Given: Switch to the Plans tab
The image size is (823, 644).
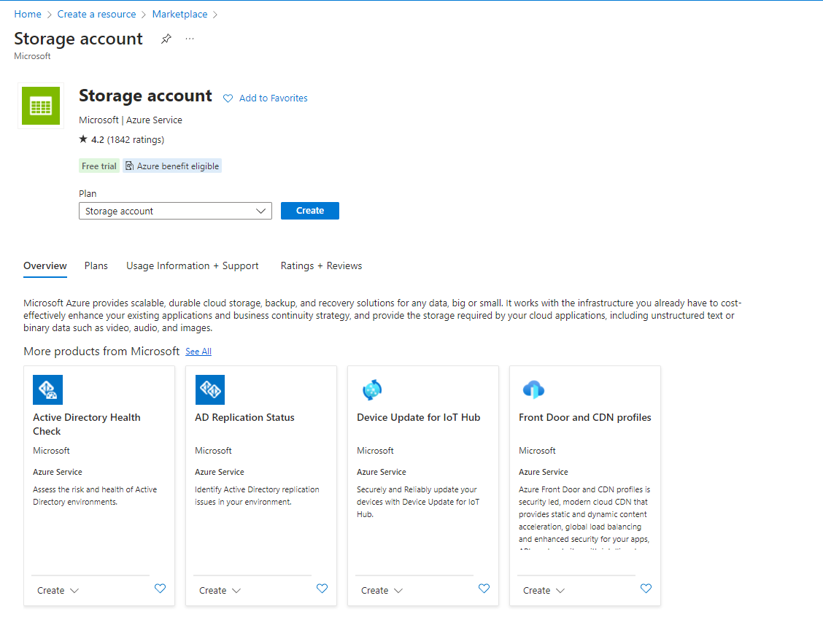Looking at the screenshot, I should (x=96, y=265).
